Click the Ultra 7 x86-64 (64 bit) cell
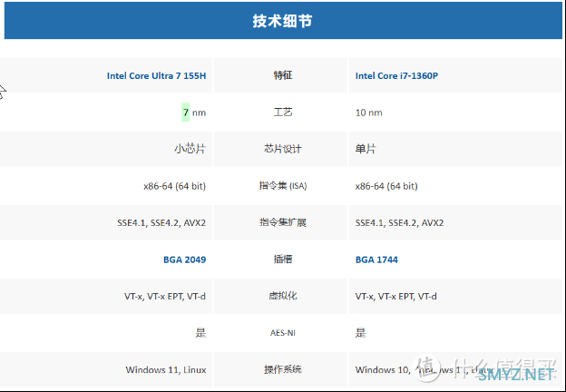The width and height of the screenshot is (566, 392). click(x=175, y=186)
